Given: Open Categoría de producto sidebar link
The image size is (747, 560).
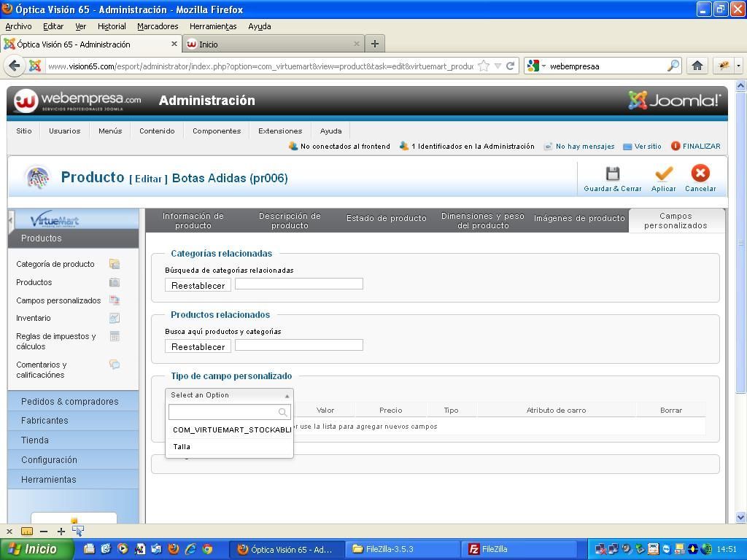Looking at the screenshot, I should point(55,264).
